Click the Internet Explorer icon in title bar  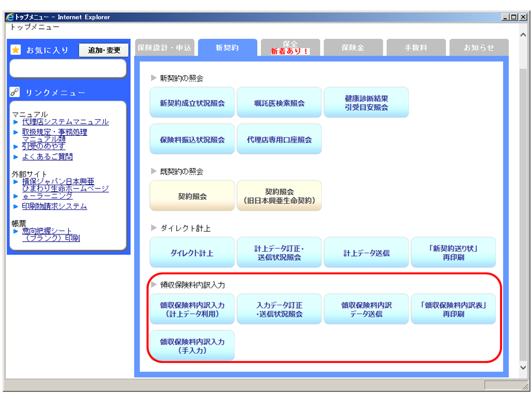click(9, 17)
